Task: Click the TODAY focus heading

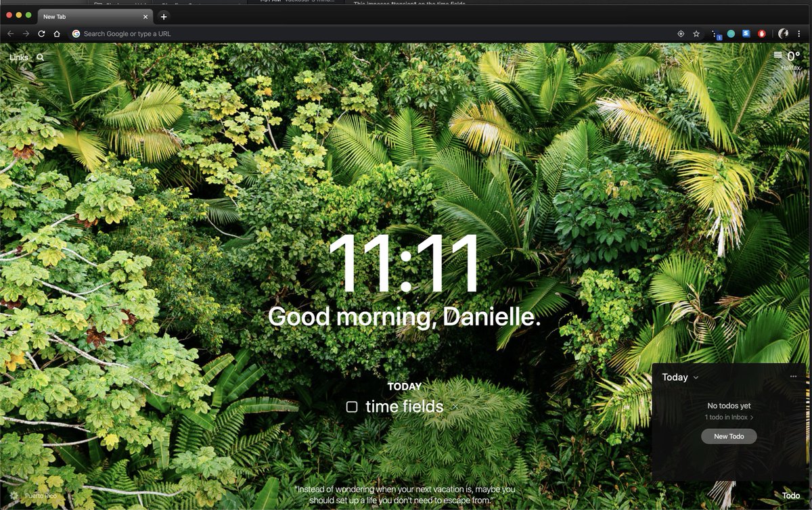Action: [x=405, y=386]
